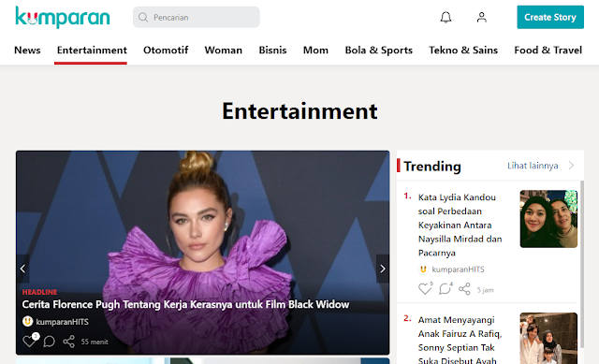Click the HEADLINE label
This screenshot has height=364, width=599.
pos(39,292)
